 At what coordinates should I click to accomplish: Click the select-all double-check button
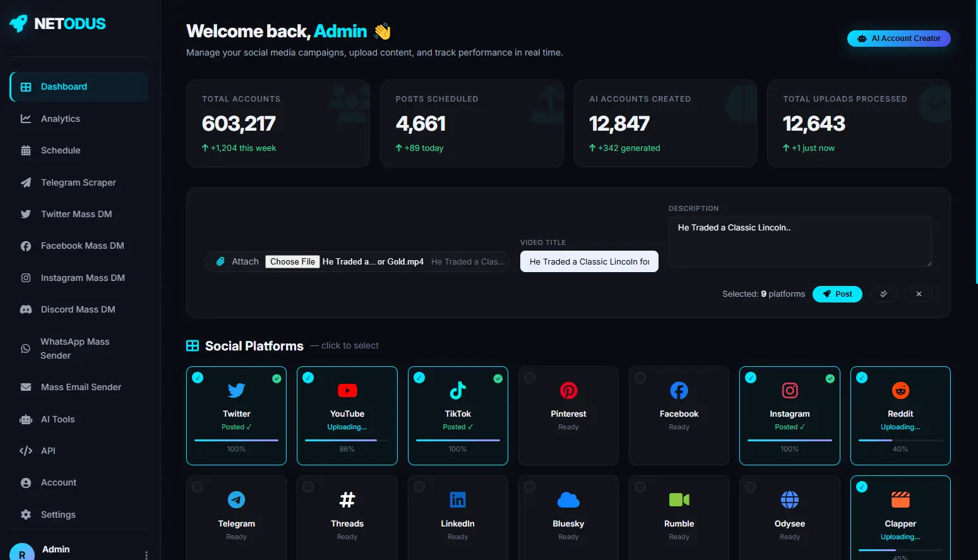[x=883, y=294]
